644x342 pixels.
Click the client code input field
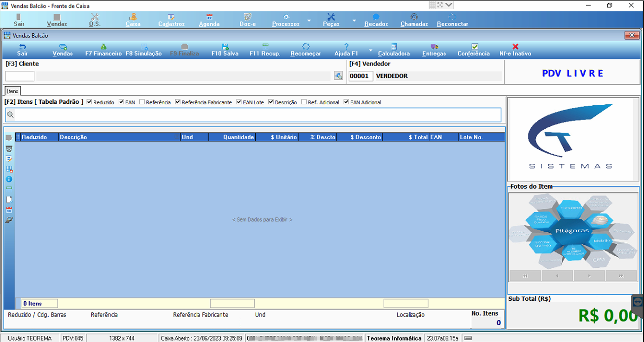pyautogui.click(x=20, y=76)
